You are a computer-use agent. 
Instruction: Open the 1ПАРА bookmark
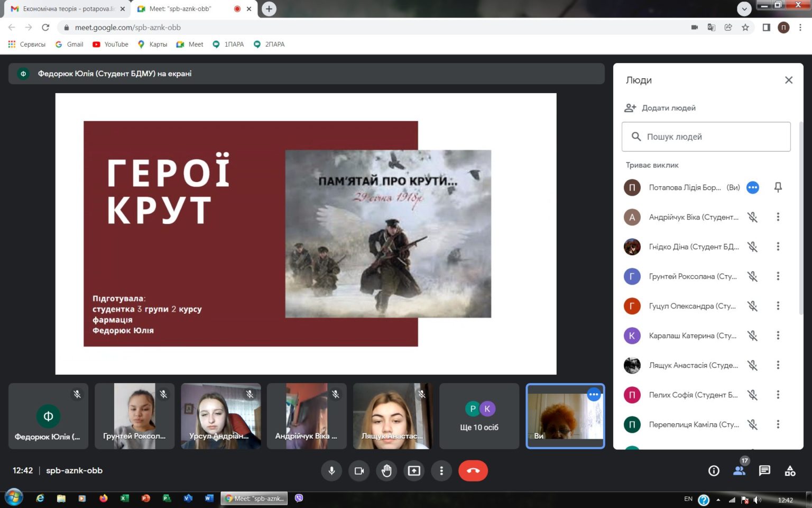click(228, 44)
